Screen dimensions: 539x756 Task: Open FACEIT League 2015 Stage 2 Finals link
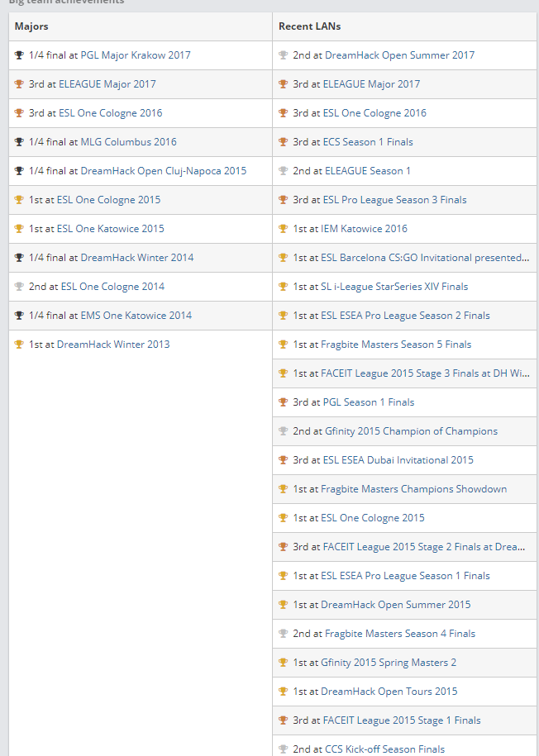coord(424,547)
